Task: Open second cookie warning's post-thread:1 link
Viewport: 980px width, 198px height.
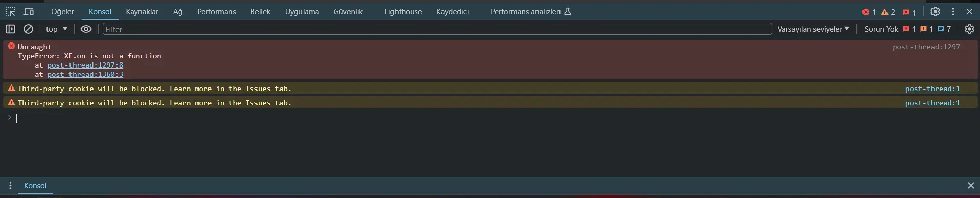Action: (x=932, y=103)
